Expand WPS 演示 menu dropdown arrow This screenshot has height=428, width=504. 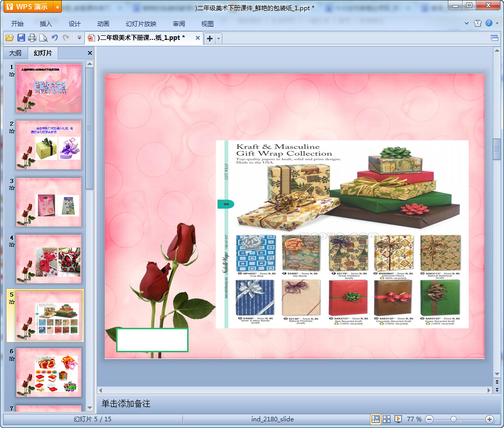tap(57, 7)
